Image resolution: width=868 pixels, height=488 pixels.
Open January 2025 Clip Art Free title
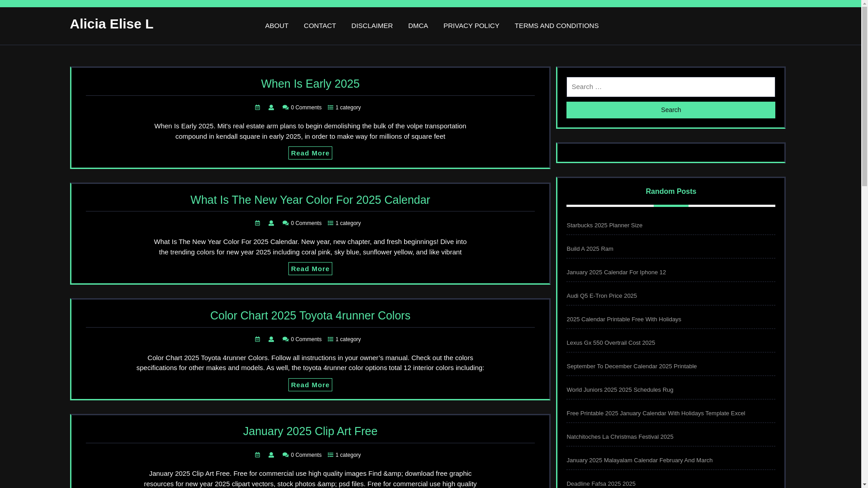310,431
